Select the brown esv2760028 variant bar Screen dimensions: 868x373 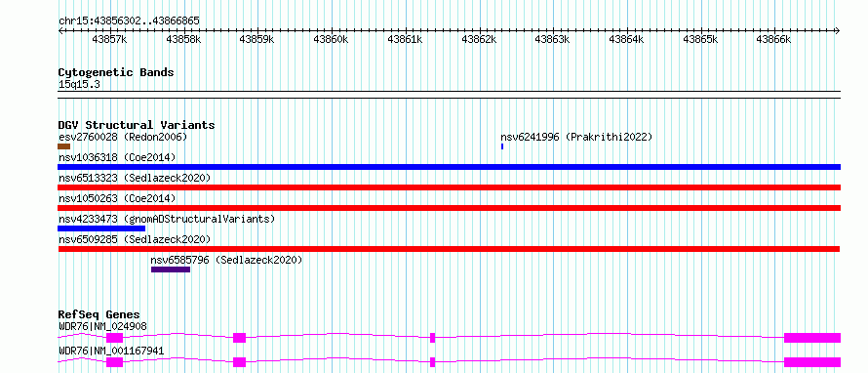[x=63, y=146]
